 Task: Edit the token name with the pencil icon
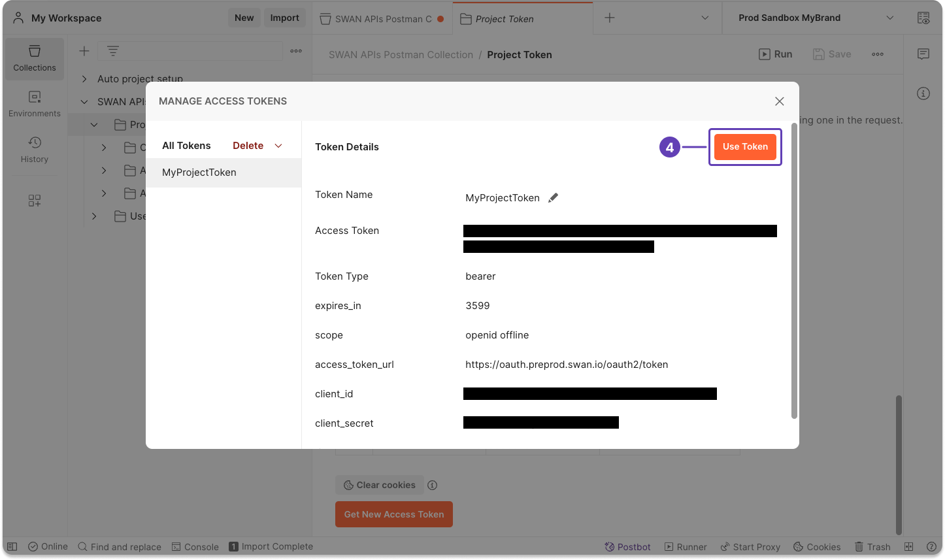553,197
